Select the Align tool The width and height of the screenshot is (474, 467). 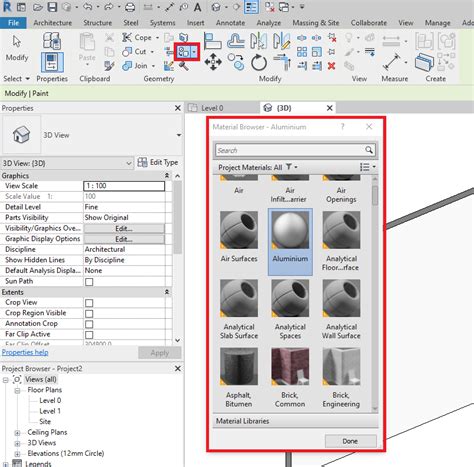[213, 41]
